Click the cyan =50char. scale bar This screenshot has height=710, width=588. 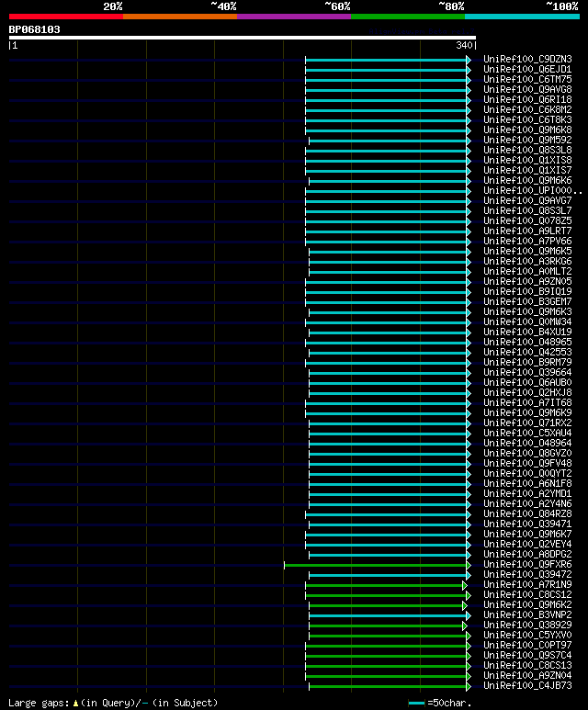[416, 704]
